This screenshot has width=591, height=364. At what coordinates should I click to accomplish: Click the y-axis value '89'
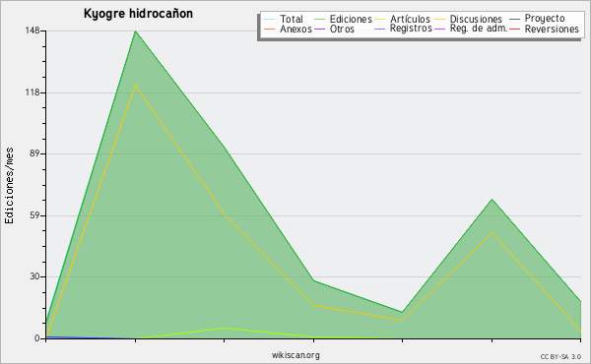[x=34, y=153]
